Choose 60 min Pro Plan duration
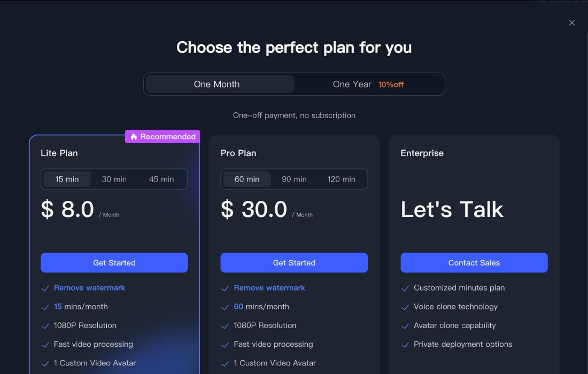This screenshot has height=374, width=588. (247, 180)
